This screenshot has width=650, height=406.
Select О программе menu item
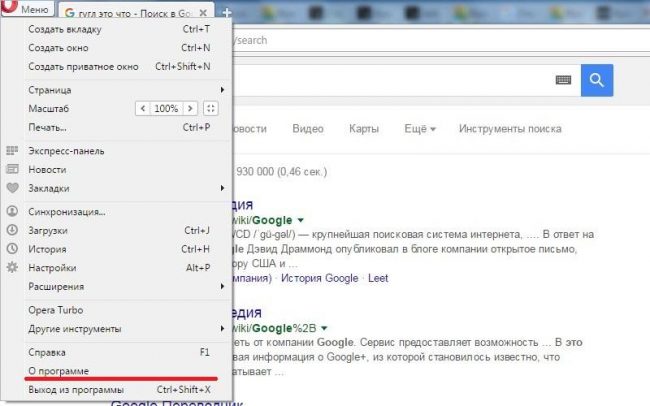click(x=119, y=371)
